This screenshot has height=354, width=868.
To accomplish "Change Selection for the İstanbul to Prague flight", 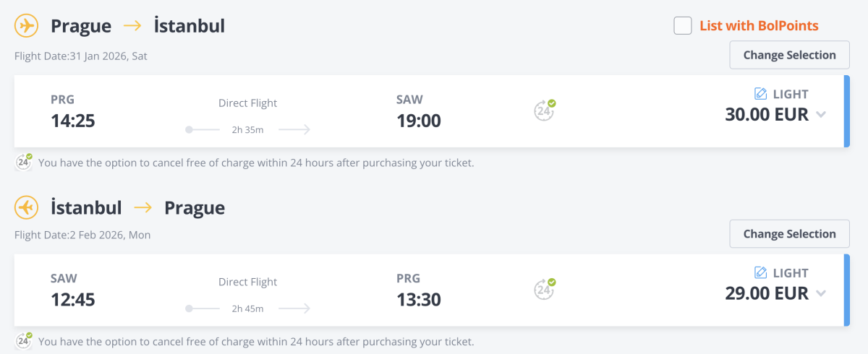I will [789, 234].
